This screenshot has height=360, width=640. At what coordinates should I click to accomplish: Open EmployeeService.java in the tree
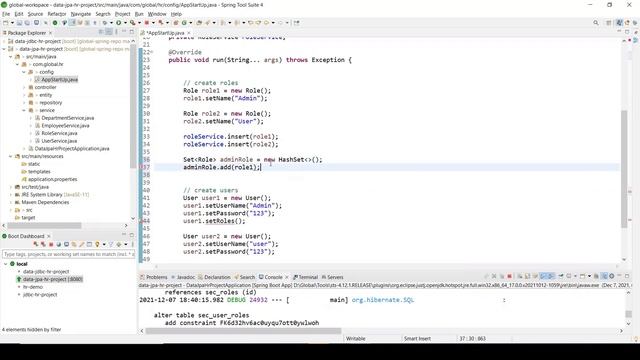coord(65,126)
